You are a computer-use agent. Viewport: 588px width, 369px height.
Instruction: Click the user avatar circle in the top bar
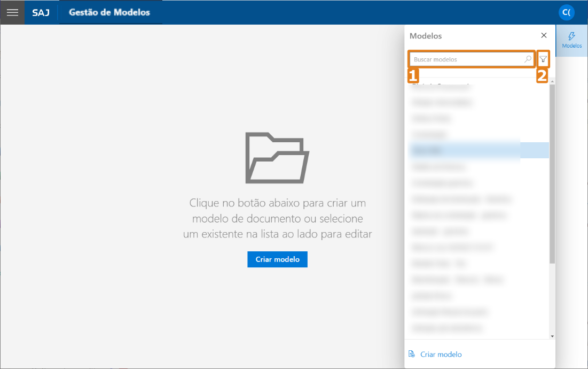click(x=566, y=12)
